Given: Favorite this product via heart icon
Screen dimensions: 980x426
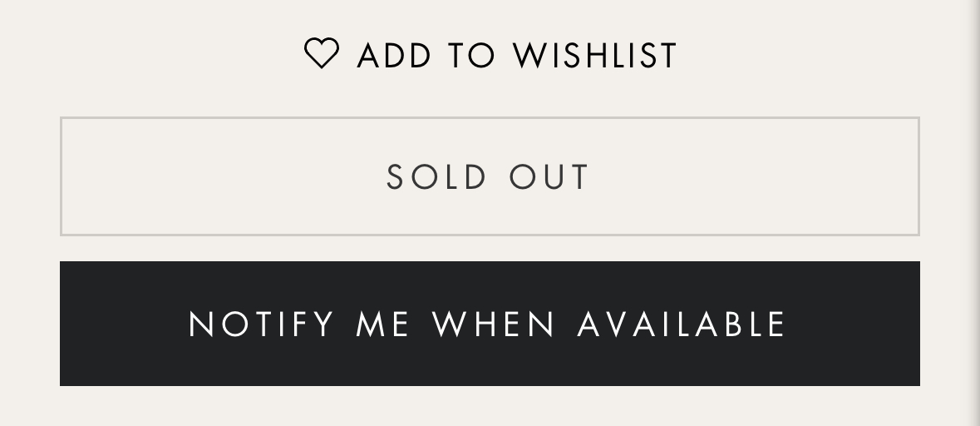Looking at the screenshot, I should point(322,53).
